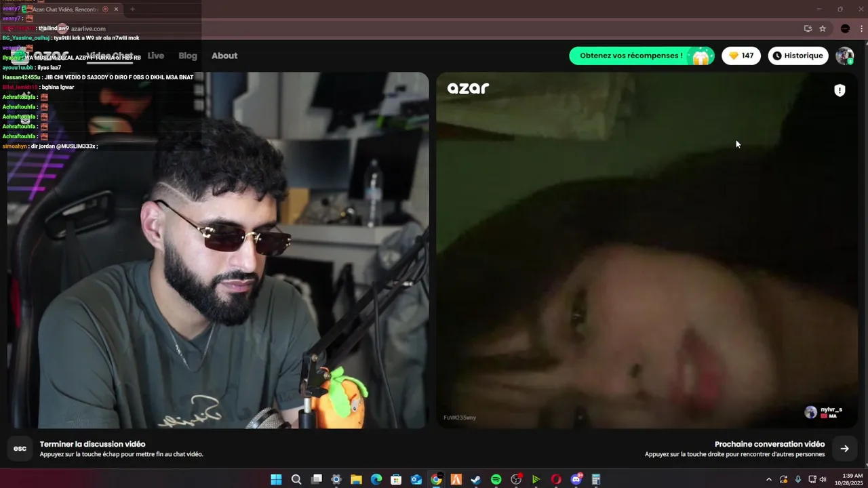
Task: Open Task View on the taskbar
Action: click(316, 479)
